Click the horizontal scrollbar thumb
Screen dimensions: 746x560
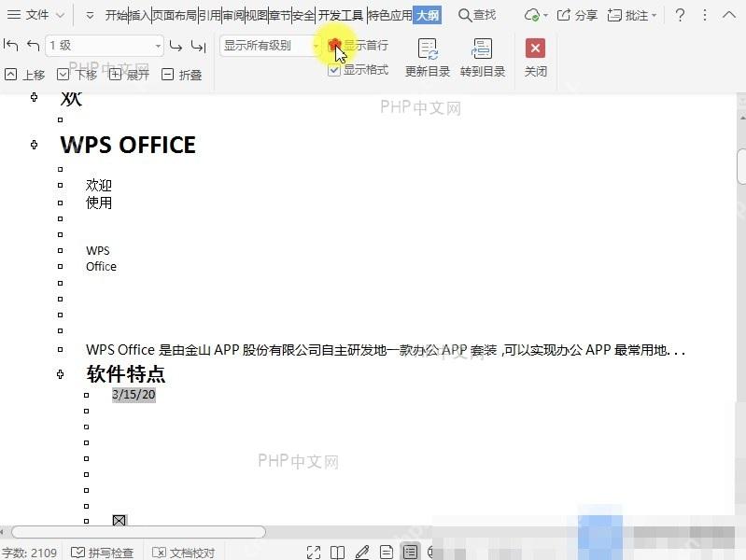point(138,532)
